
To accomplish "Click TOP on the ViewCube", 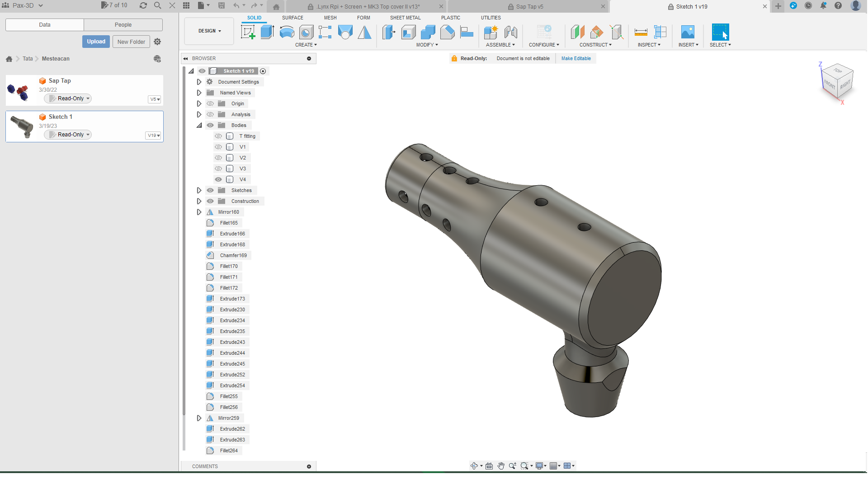I will (x=837, y=71).
